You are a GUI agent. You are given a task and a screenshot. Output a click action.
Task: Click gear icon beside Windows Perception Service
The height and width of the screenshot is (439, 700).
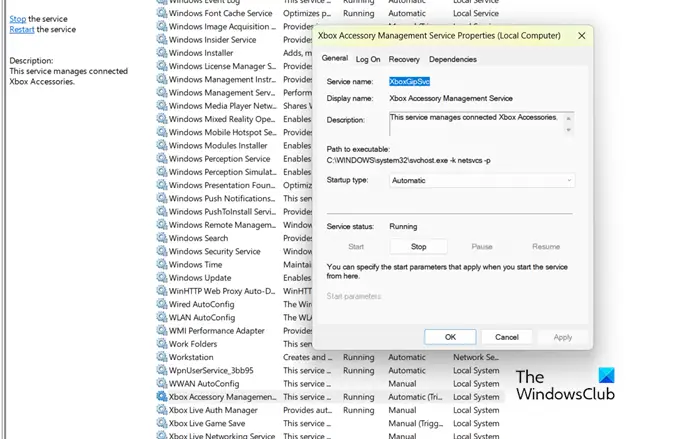[x=161, y=159]
